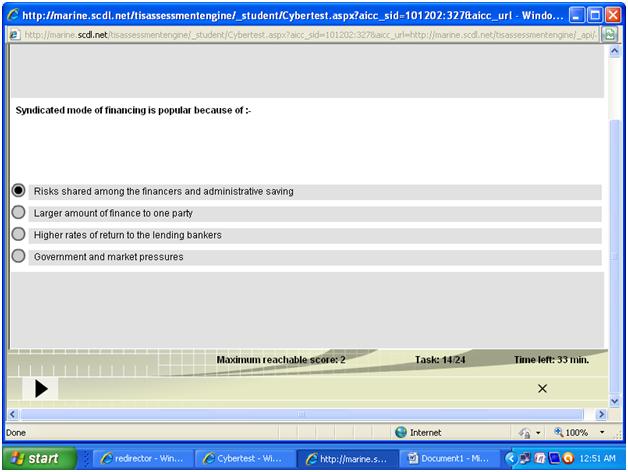Switch to Document1 Word taskbar window

click(450, 458)
